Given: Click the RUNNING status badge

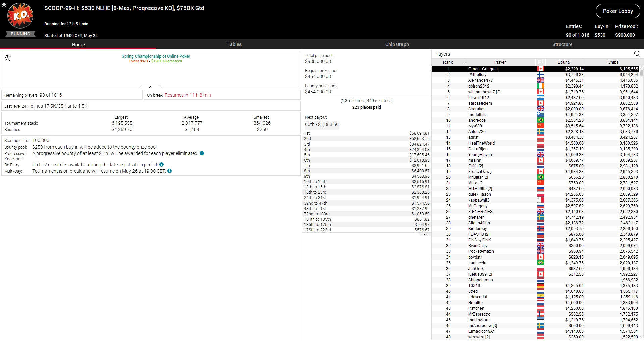Looking at the screenshot, I should 20,34.
